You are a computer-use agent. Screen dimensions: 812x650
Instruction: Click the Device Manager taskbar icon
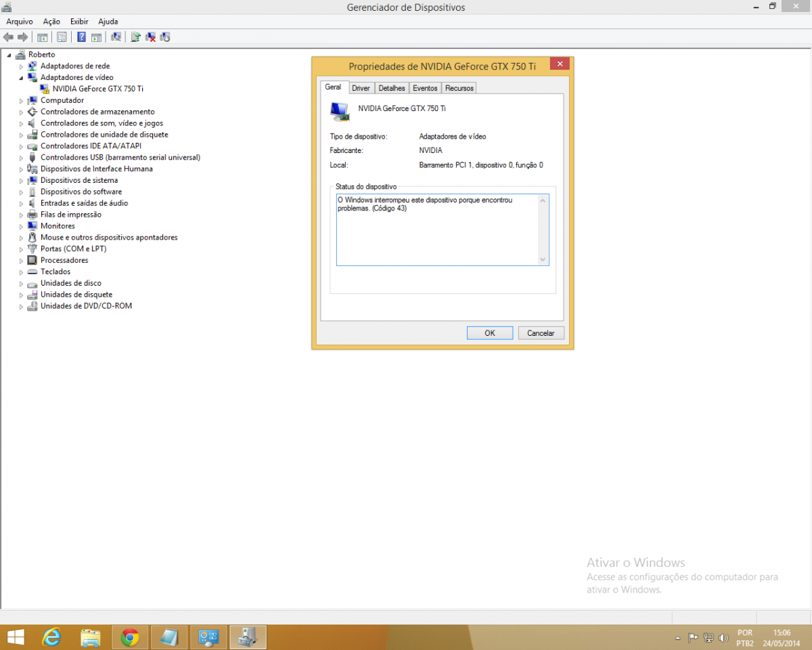click(x=248, y=637)
